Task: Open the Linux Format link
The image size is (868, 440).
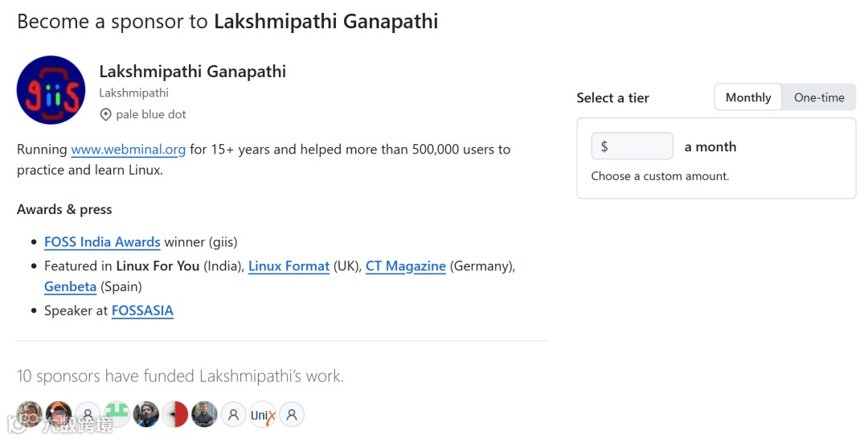Action: click(x=289, y=266)
